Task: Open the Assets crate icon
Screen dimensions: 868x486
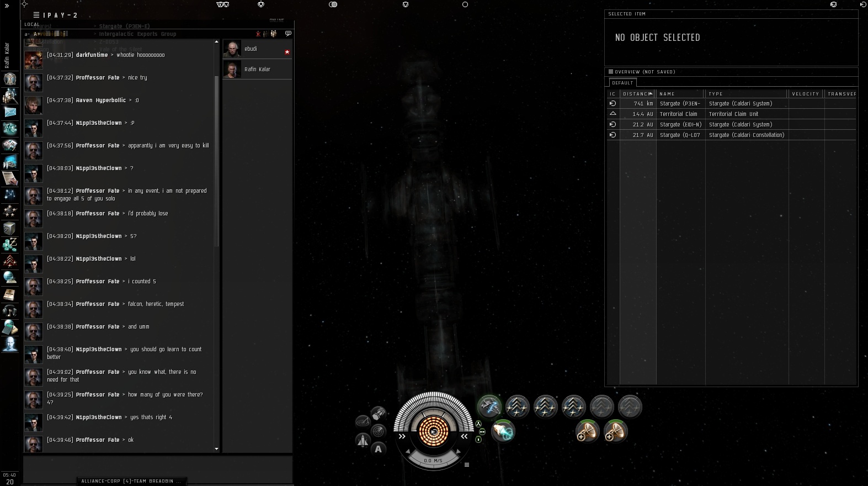Action: coord(10,228)
